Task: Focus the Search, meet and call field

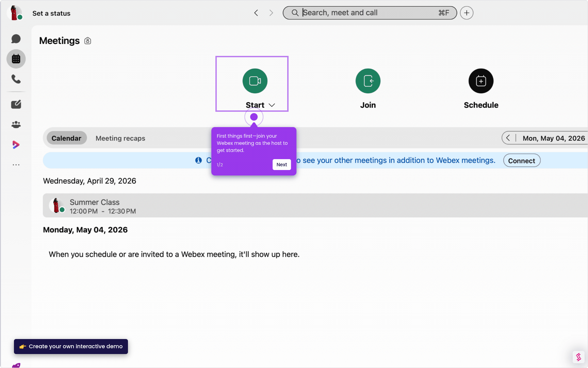Action: coord(370,13)
